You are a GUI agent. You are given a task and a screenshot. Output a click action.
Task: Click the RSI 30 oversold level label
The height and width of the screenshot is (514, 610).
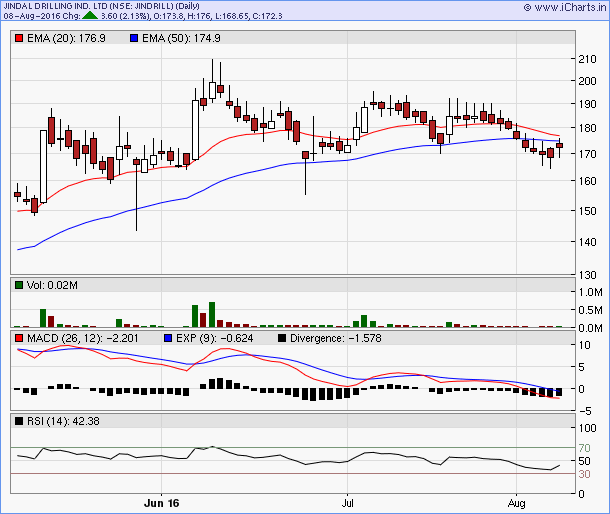point(584,474)
